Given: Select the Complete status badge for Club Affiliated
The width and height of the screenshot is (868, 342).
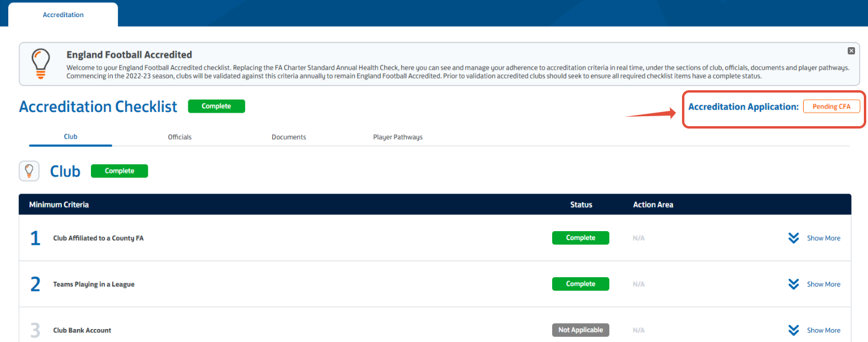Looking at the screenshot, I should (580, 238).
